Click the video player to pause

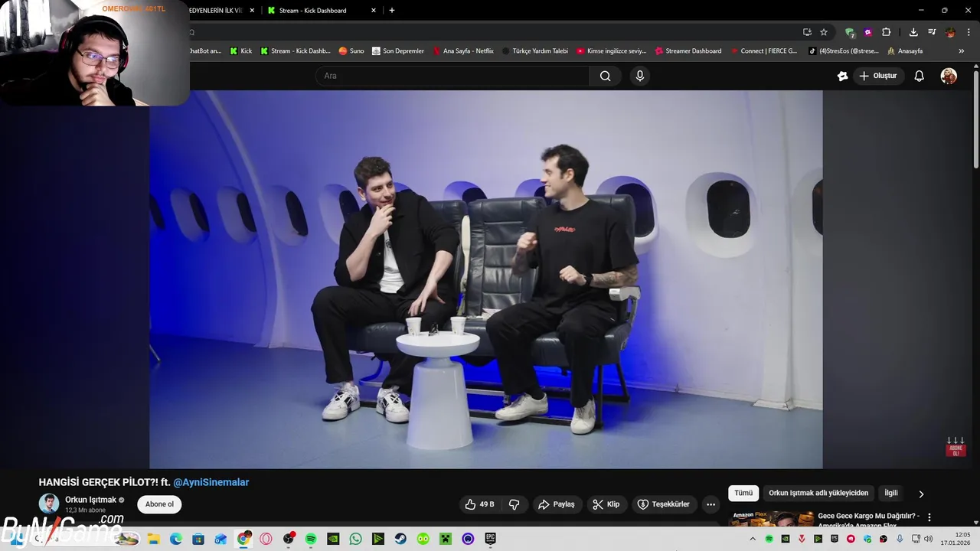pyautogui.click(x=485, y=279)
